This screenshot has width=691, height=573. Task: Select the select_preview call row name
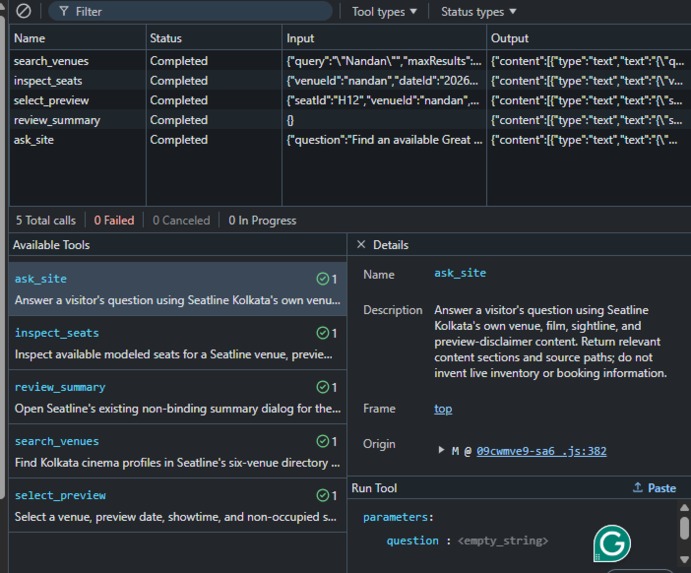coord(51,100)
